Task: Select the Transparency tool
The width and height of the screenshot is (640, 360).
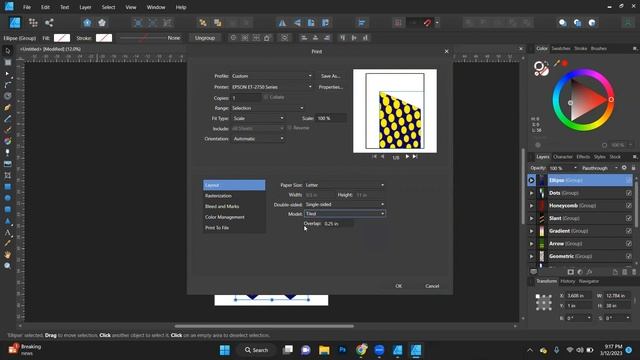Action: (7, 153)
